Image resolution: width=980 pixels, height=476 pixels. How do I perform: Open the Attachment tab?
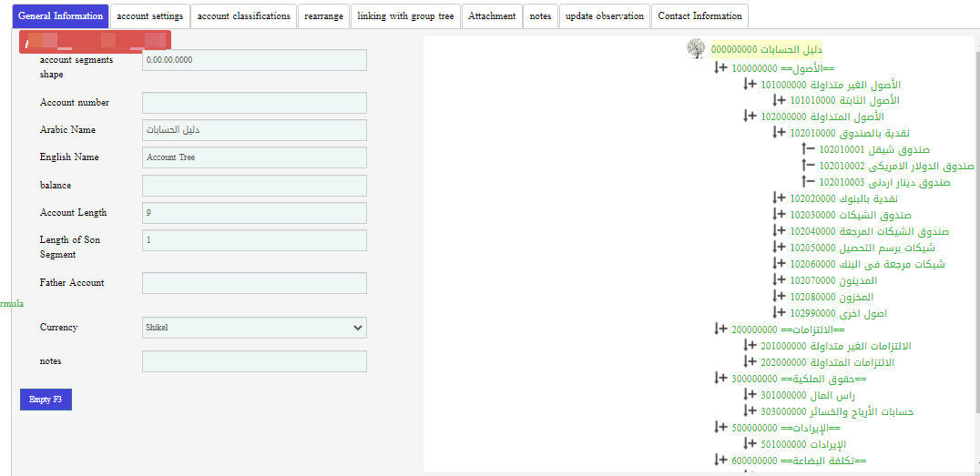point(492,16)
